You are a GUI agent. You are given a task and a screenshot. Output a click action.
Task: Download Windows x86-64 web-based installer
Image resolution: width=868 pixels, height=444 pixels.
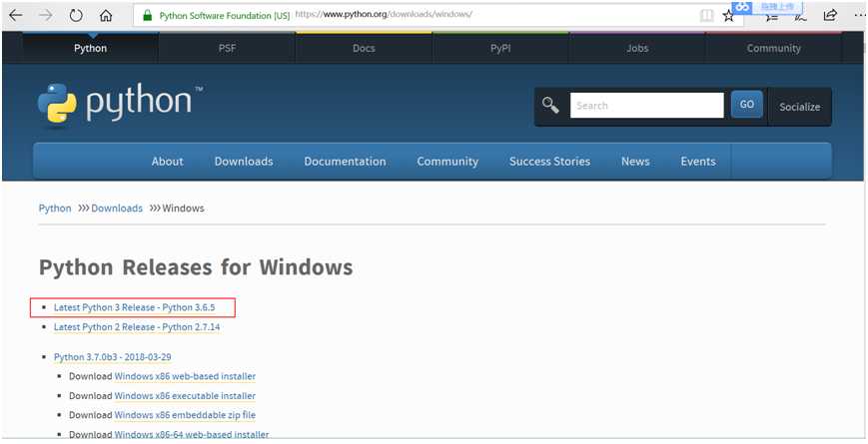[192, 435]
